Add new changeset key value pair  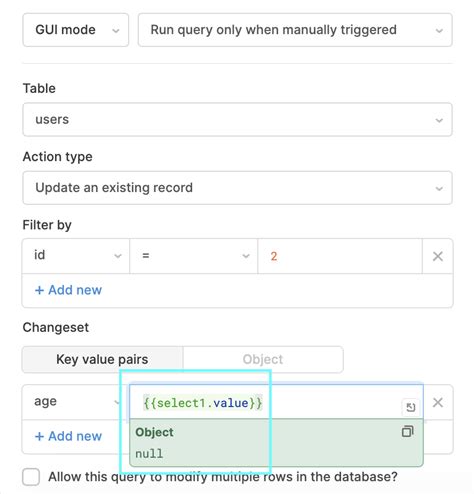point(68,436)
